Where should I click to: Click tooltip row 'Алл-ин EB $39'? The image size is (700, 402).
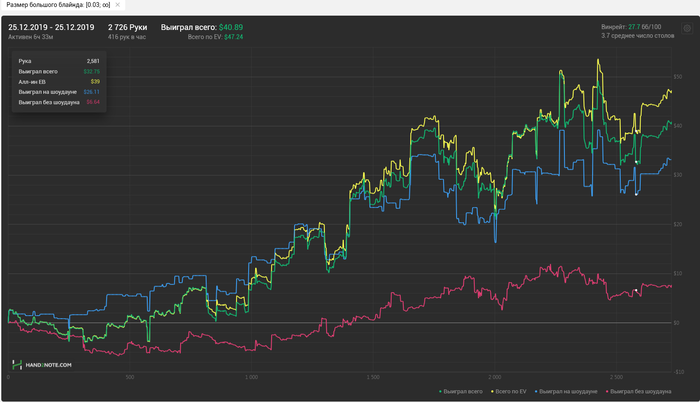(59, 82)
